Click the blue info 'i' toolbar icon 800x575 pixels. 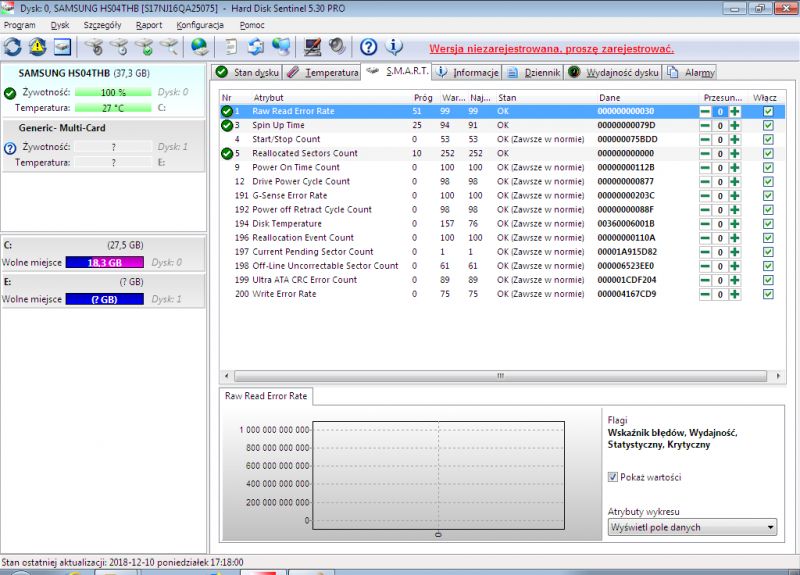[x=393, y=47]
